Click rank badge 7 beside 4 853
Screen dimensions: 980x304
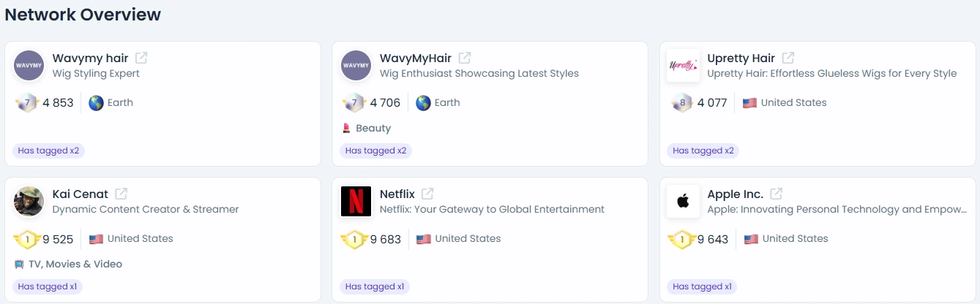(27, 103)
